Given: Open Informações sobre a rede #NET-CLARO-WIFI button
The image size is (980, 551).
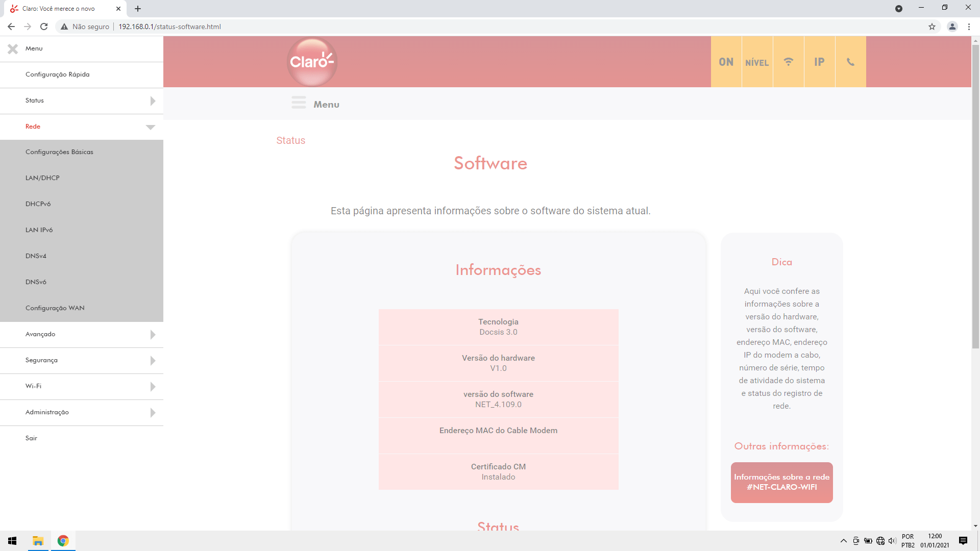Looking at the screenshot, I should tap(781, 483).
